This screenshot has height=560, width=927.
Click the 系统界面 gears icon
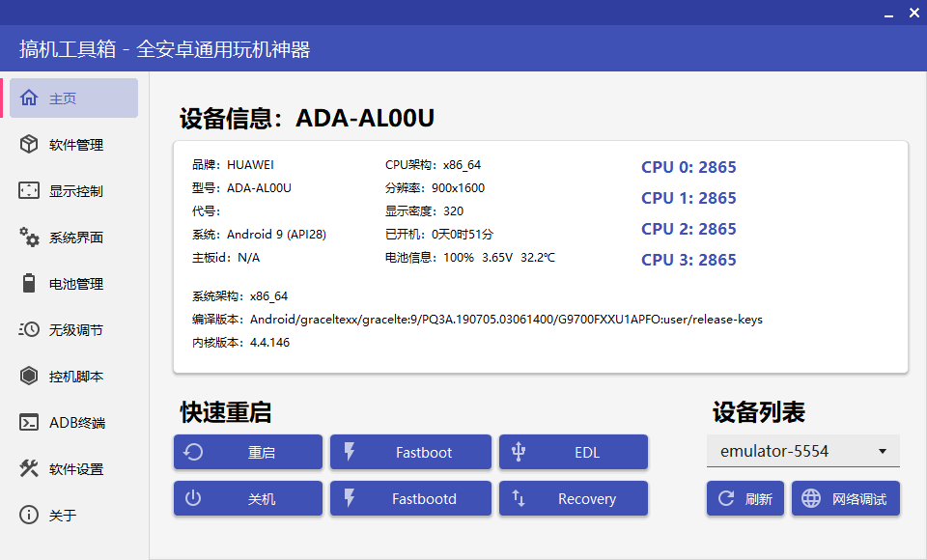tap(29, 238)
